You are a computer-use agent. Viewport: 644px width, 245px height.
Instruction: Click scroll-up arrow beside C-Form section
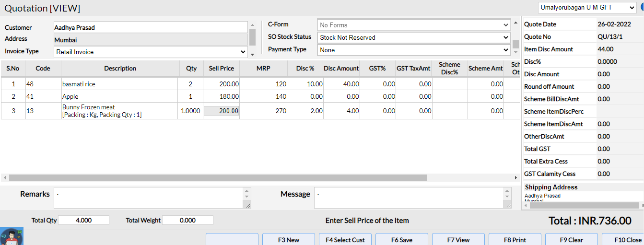[x=515, y=23]
